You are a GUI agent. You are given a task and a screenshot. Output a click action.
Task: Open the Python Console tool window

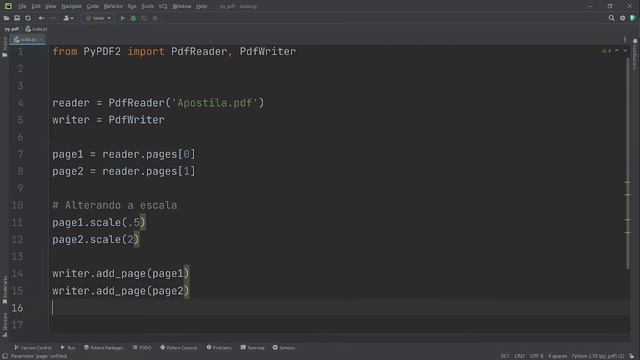pos(179,348)
